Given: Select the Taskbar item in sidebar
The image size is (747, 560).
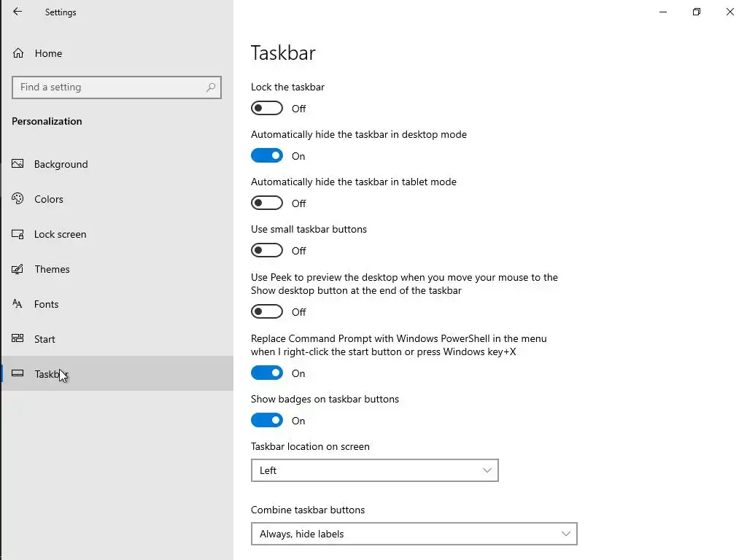Looking at the screenshot, I should (x=51, y=374).
